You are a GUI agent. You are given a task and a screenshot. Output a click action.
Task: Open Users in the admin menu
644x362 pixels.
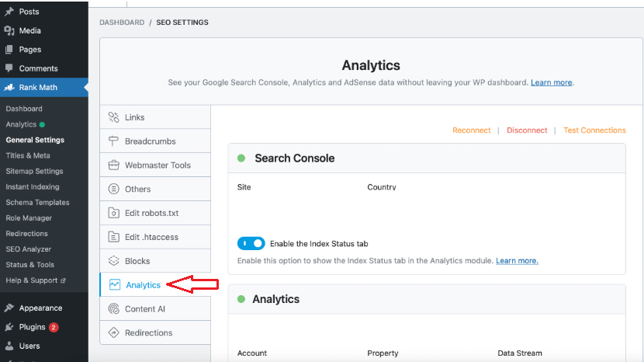click(x=44, y=346)
